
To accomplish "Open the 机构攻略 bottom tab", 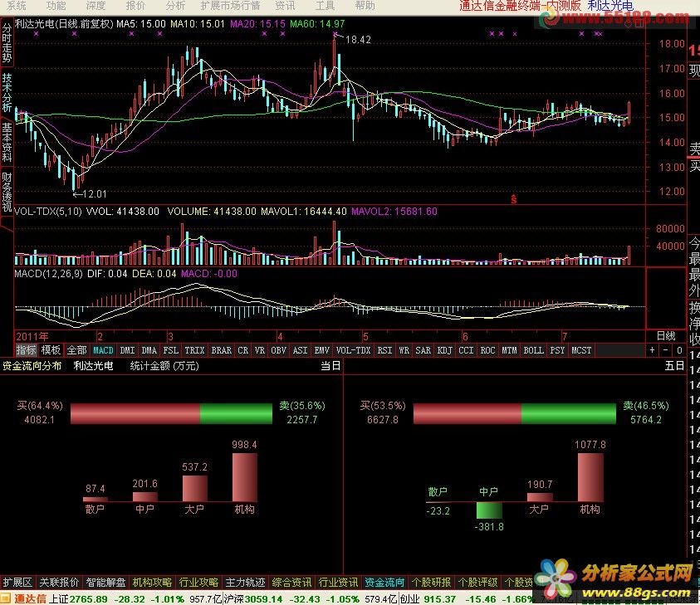I will click(x=152, y=583).
